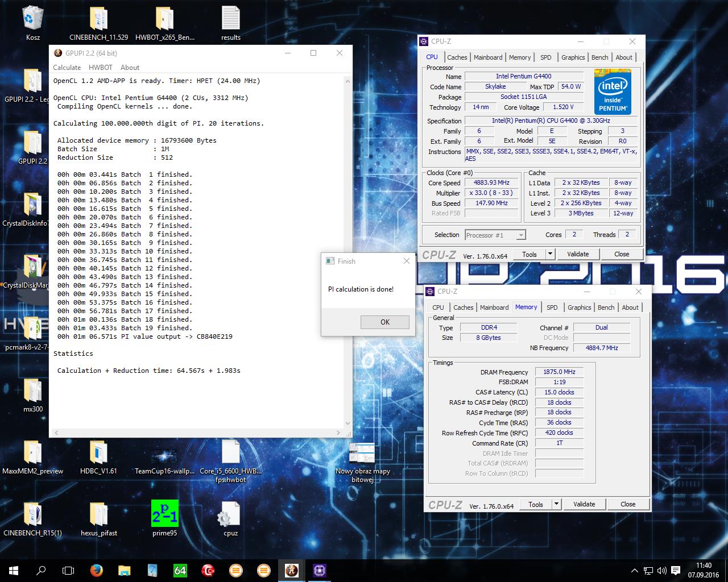Open the HWBOT menu in GPUPI
The width and height of the screenshot is (728, 582).
coord(100,67)
